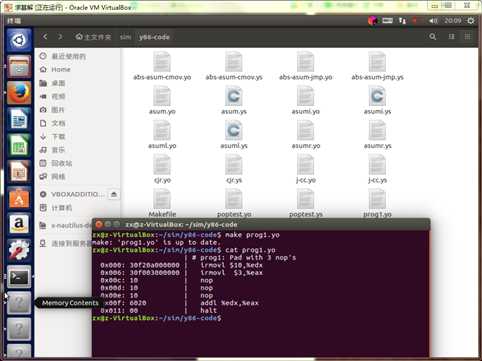
Task: Select file cjr.ys
Action: tap(234, 169)
